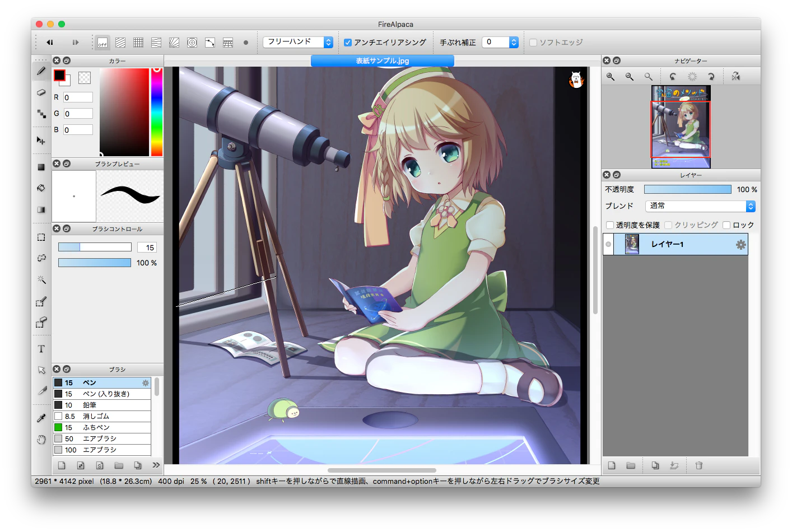The width and height of the screenshot is (792, 532).
Task: Select the ふちペン brush entry
Action: 102,427
